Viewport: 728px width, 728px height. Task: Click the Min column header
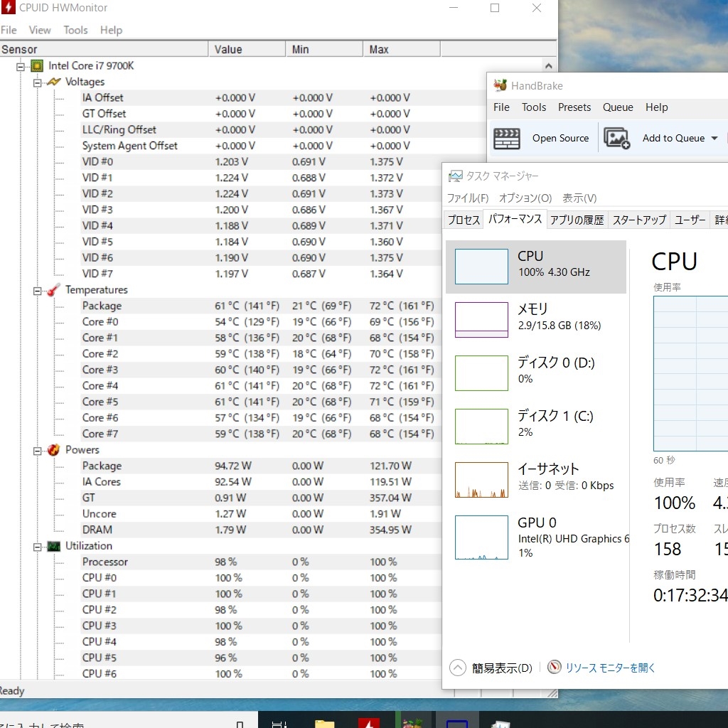(x=324, y=49)
